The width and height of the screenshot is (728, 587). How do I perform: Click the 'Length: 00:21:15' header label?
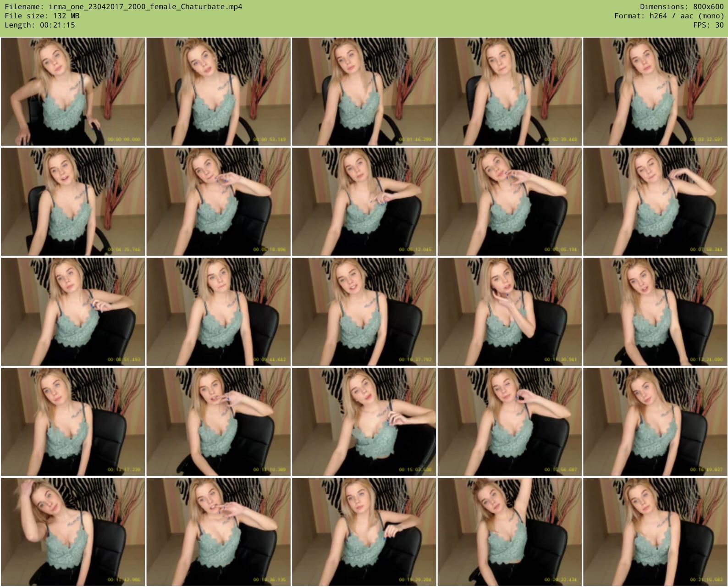pos(40,25)
